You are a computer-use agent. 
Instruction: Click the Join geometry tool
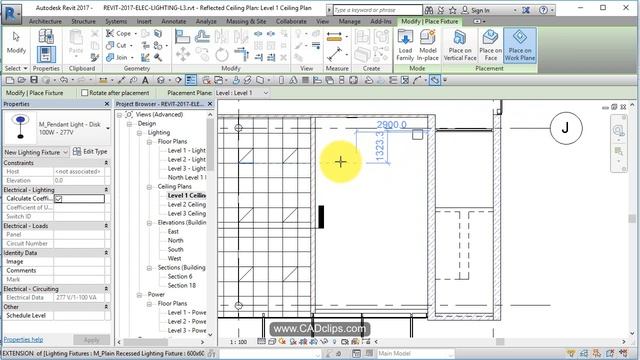point(117,58)
